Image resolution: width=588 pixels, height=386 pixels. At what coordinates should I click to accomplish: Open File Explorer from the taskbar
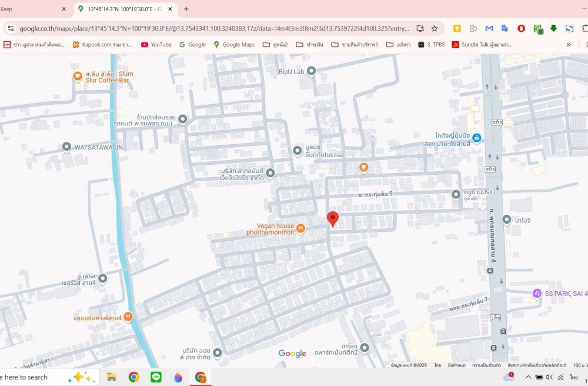(111, 377)
